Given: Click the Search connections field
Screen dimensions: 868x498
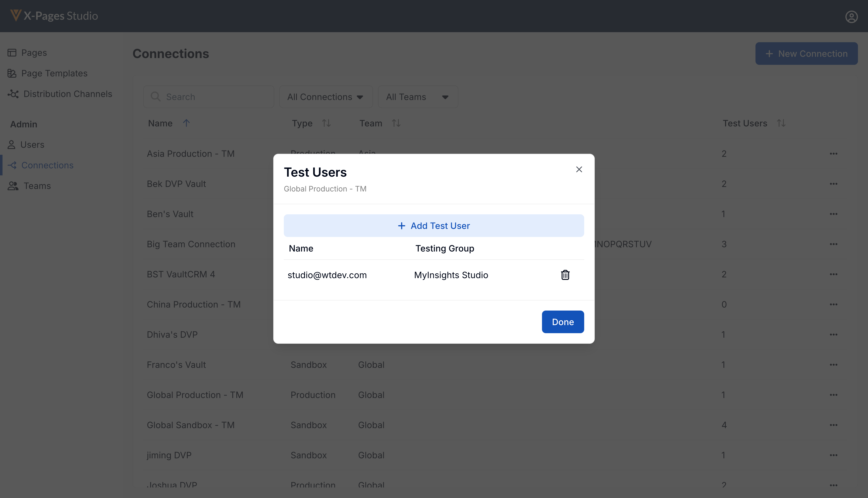Looking at the screenshot, I should pos(208,97).
